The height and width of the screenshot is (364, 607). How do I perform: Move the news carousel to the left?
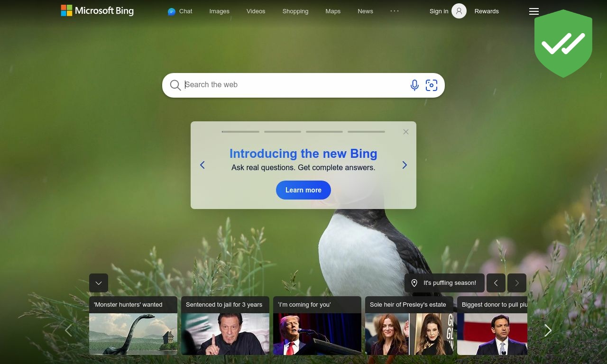pyautogui.click(x=68, y=330)
